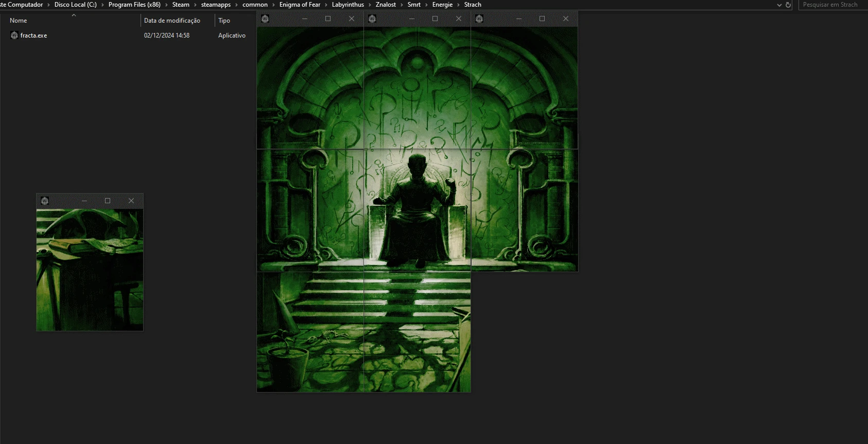868x444 pixels.
Task: Click the refresh icon beside the address bar
Action: click(x=788, y=5)
